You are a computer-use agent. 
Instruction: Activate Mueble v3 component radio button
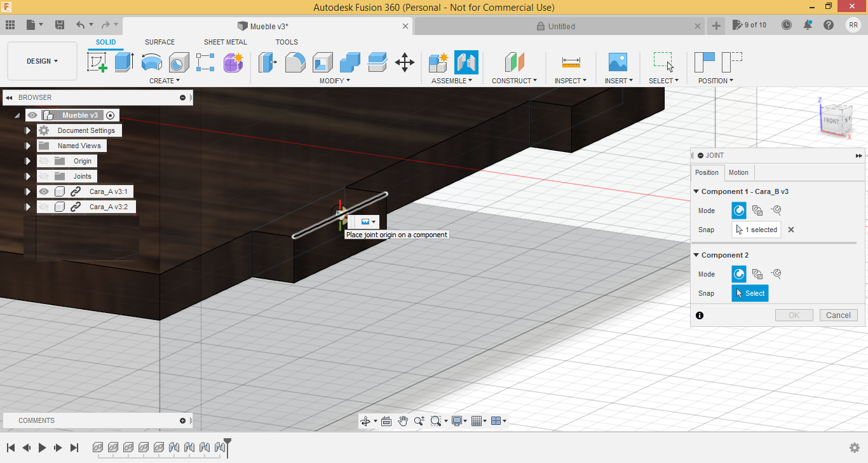pos(111,115)
